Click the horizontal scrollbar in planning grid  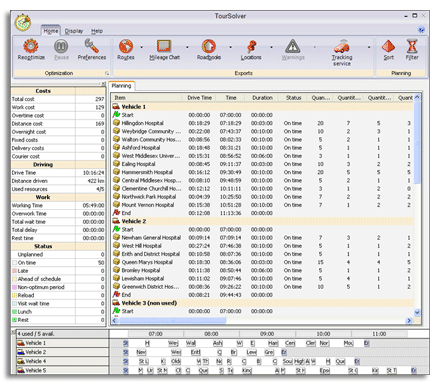tap(173, 320)
